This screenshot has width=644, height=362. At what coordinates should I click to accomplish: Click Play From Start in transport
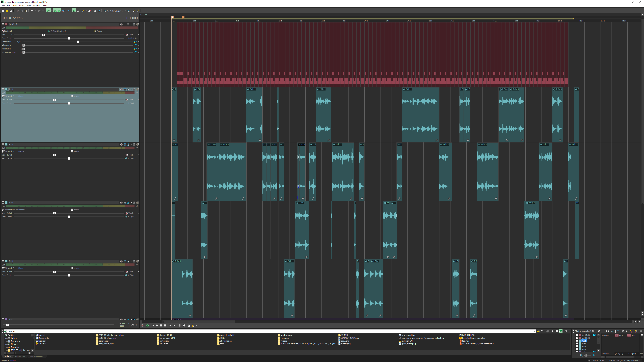coord(153,325)
